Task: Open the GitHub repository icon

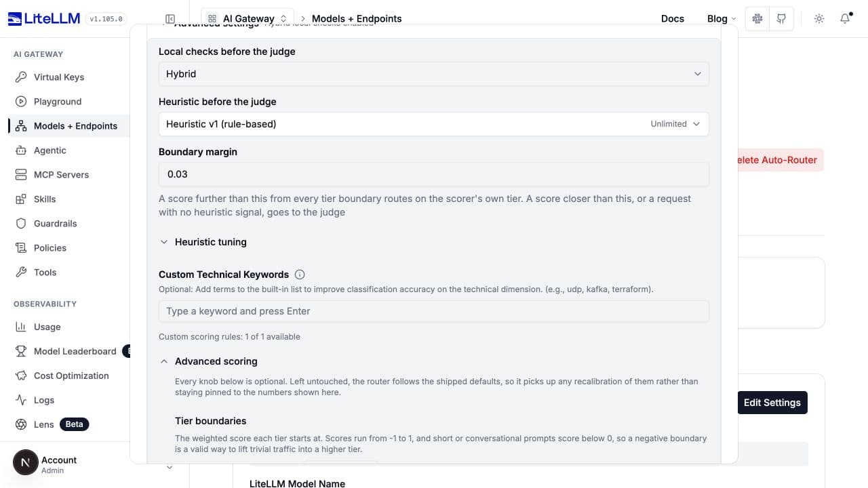Action: point(781,19)
